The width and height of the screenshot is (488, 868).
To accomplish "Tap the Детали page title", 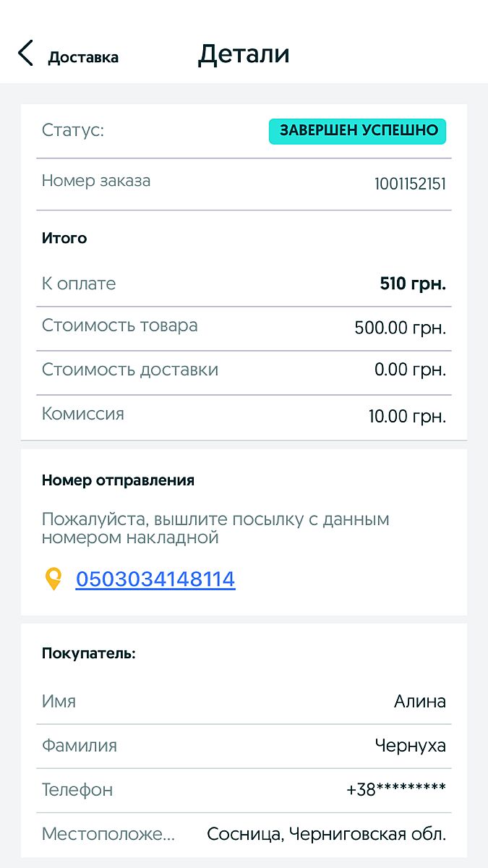I will pyautogui.click(x=244, y=55).
